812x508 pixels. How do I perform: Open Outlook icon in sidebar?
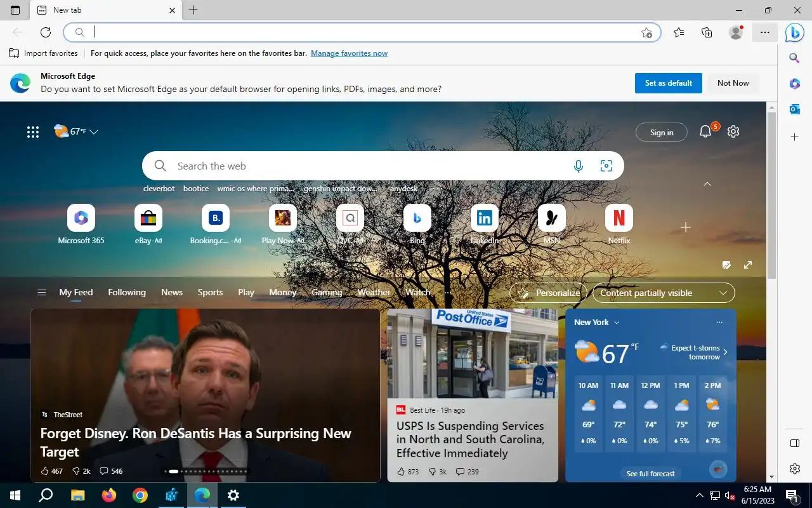tap(794, 109)
